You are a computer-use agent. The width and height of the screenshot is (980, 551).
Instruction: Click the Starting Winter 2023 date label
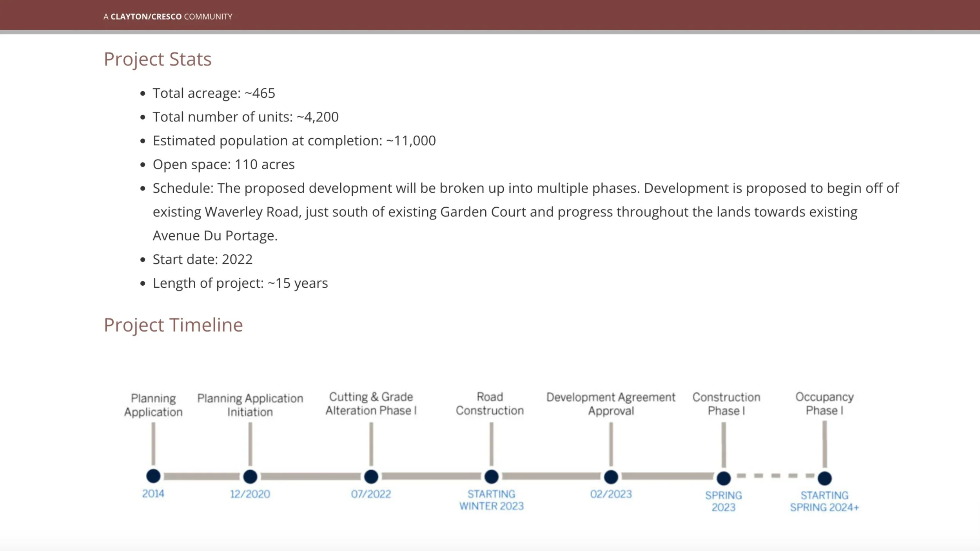(491, 500)
